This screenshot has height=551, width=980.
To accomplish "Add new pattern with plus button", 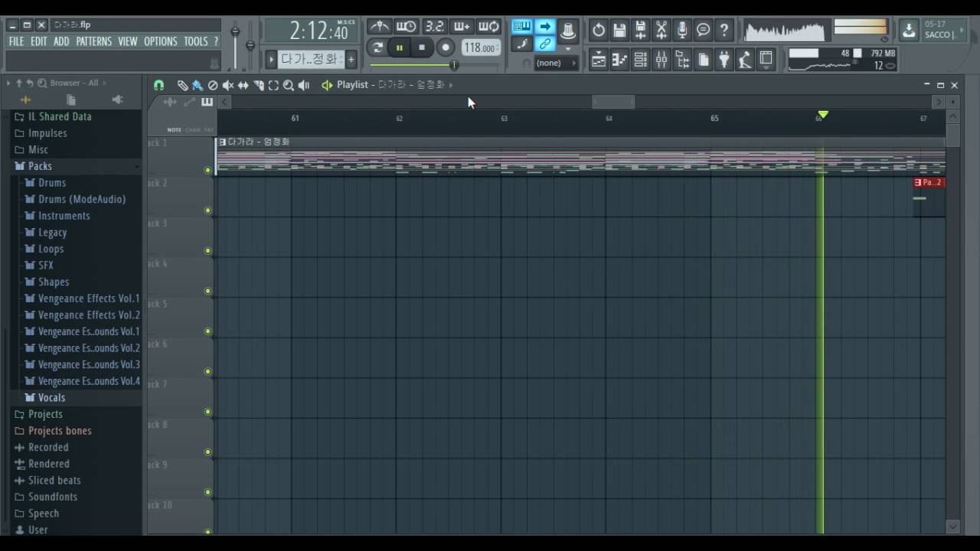I will (x=351, y=59).
